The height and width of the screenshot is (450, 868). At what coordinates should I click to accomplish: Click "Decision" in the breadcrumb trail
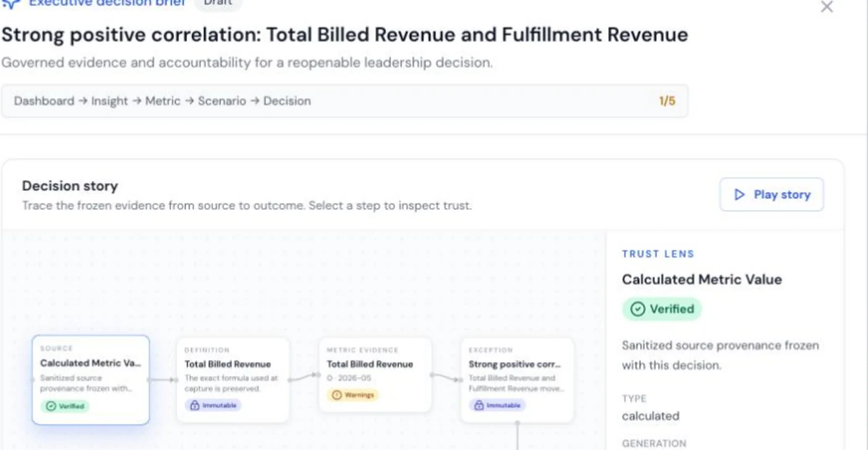(287, 101)
